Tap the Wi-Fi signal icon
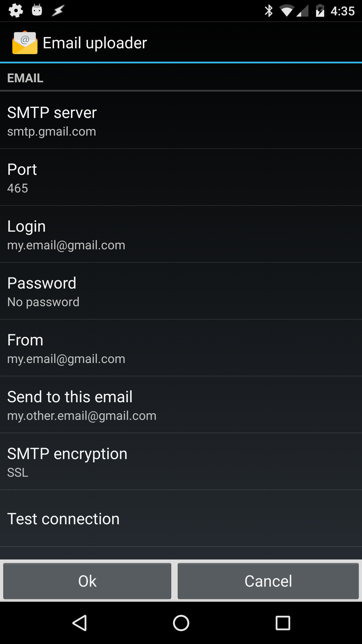Image resolution: width=362 pixels, height=644 pixels. [287, 11]
